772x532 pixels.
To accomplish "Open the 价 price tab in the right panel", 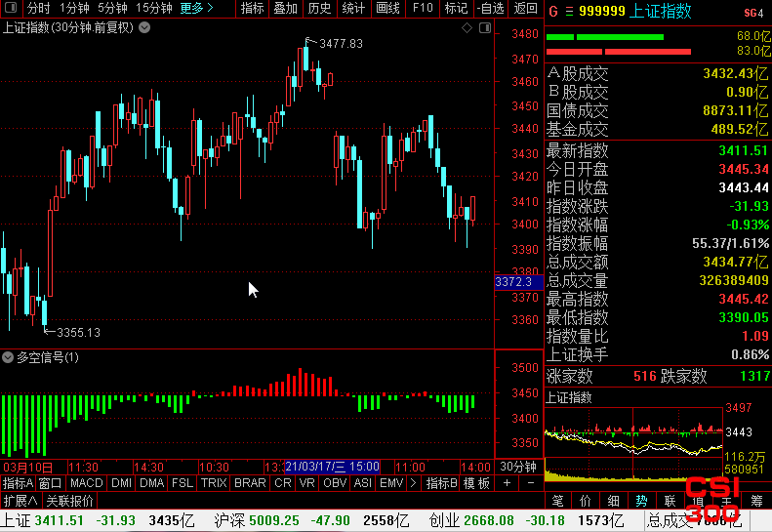I will click(x=586, y=501).
